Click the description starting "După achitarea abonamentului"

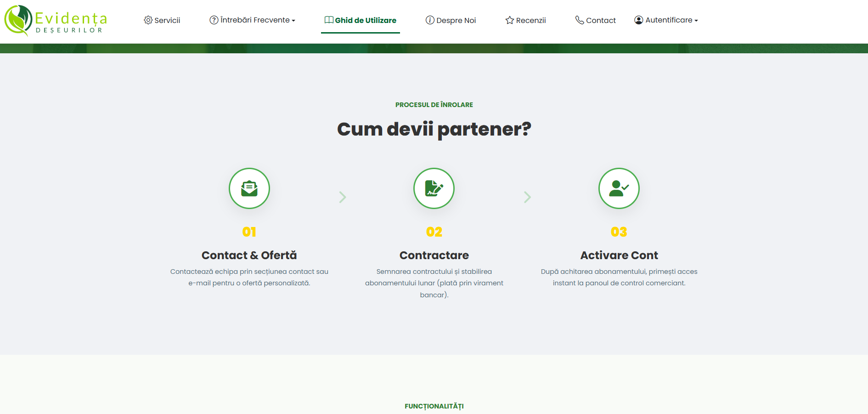click(x=619, y=278)
